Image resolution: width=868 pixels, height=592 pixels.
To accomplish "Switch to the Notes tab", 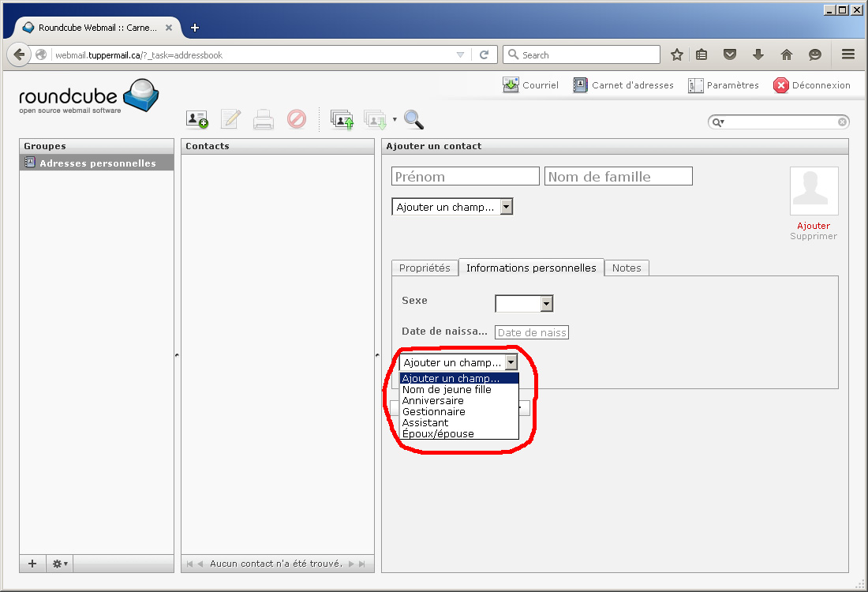I will pos(627,268).
